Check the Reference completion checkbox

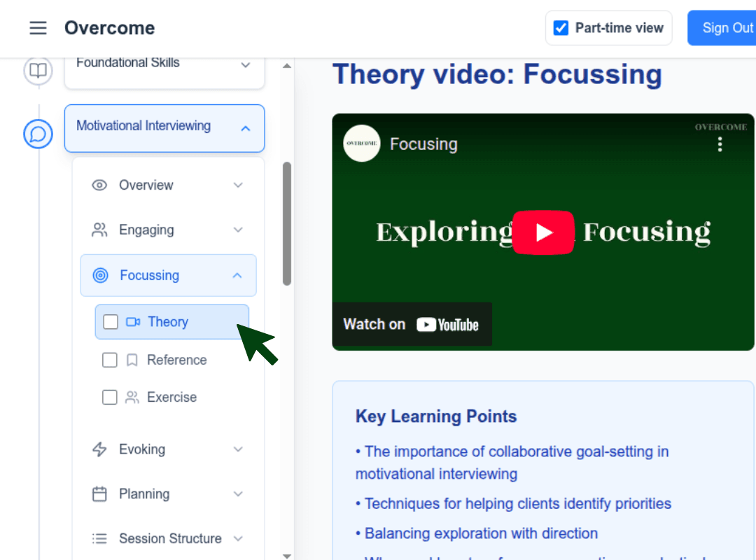pyautogui.click(x=109, y=360)
